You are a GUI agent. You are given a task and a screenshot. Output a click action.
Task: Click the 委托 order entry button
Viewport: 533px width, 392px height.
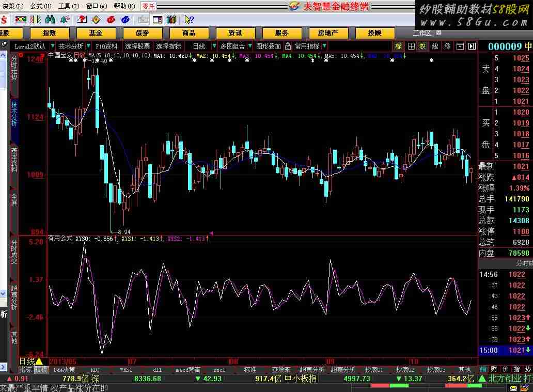(148, 6)
